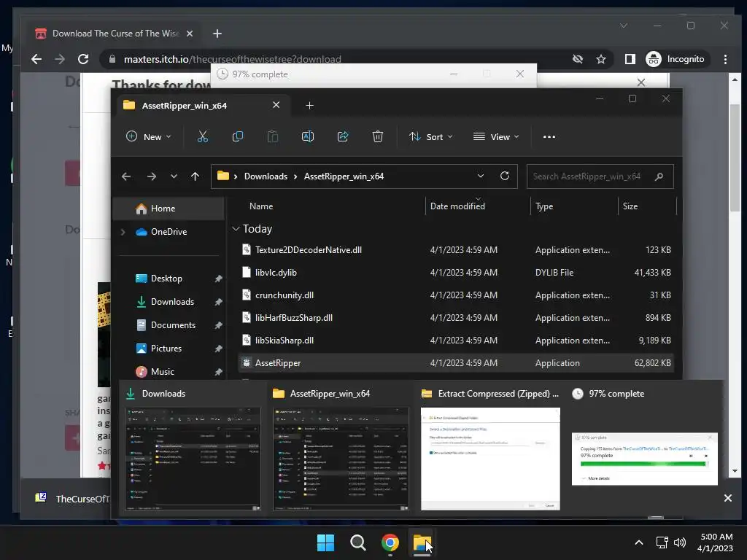Open the View dropdown menu
This screenshot has height=560, width=747.
tap(496, 136)
